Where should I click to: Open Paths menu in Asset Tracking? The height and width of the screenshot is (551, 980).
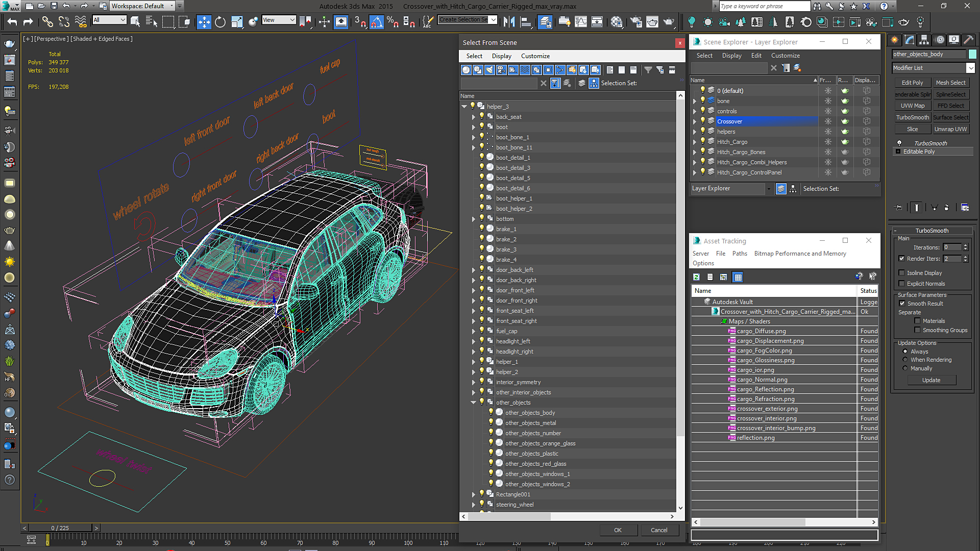739,254
